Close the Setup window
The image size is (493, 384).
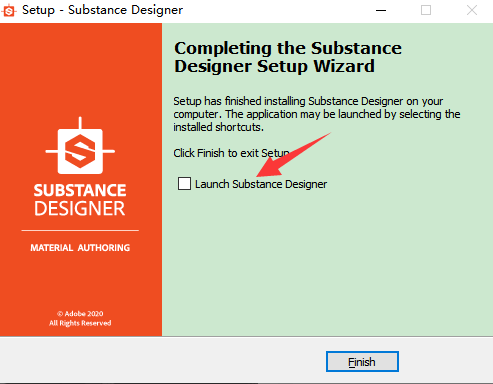[x=472, y=10]
